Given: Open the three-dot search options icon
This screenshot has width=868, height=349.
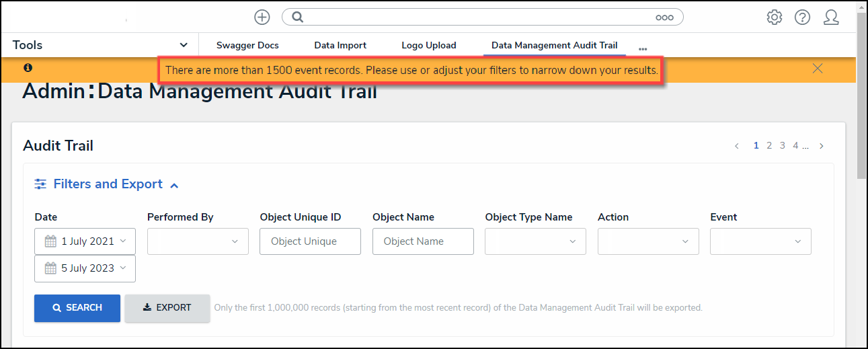Looking at the screenshot, I should (664, 17).
